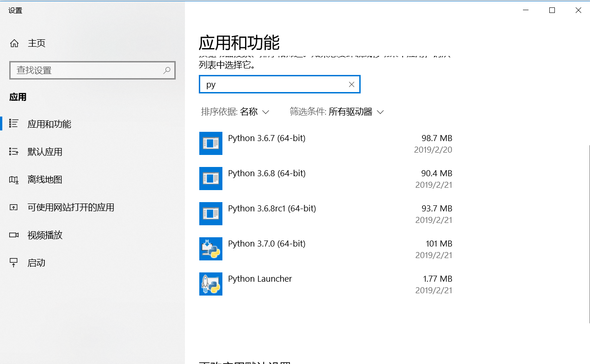Viewport: 590px width, 364px height.
Task: Click the 默认应用 sidebar icon
Action: coord(14,152)
